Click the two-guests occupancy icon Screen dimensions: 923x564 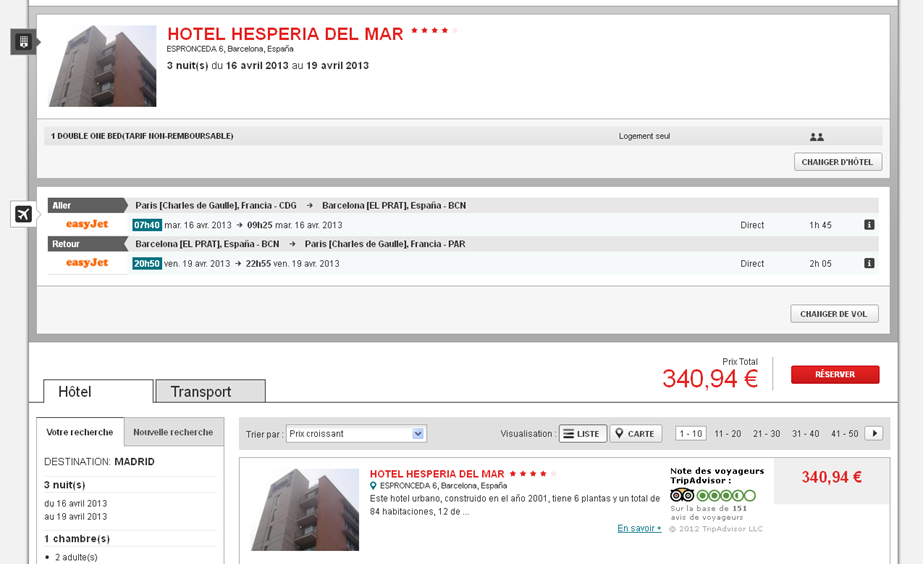(816, 137)
